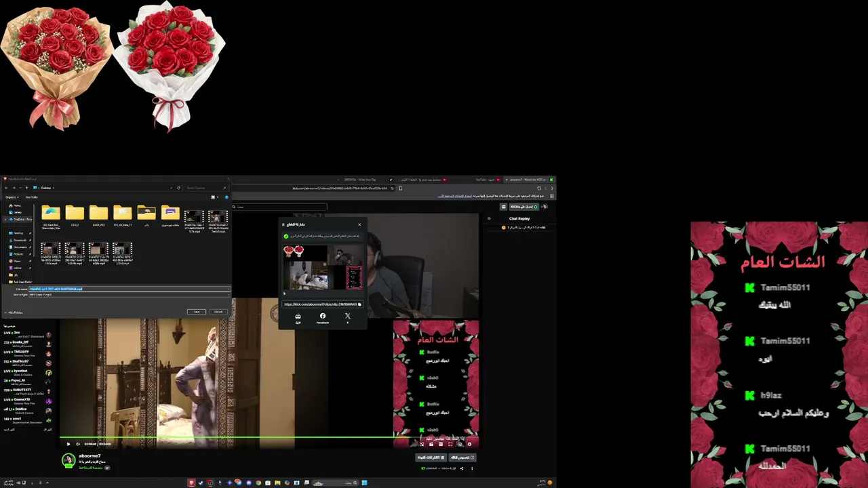Open Videos in the navigation pane

click(x=16, y=268)
